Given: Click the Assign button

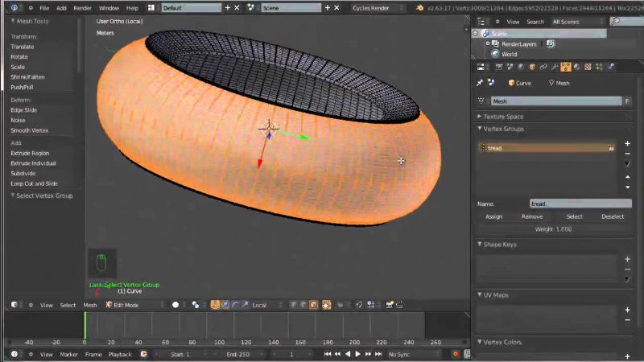Looking at the screenshot, I should click(x=493, y=216).
